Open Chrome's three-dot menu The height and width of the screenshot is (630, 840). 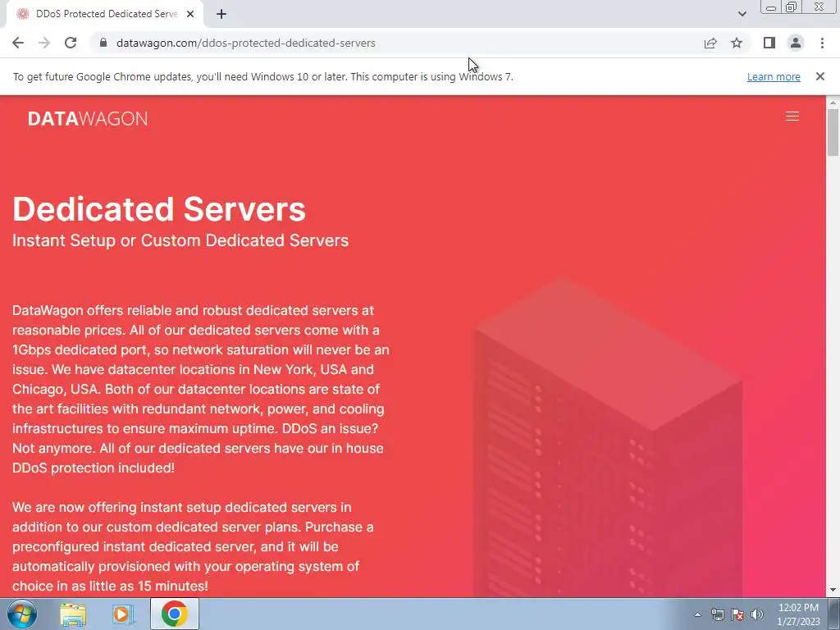point(822,43)
